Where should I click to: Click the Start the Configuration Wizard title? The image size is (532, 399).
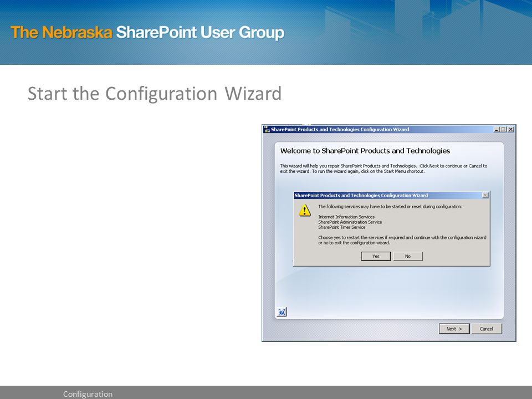tap(155, 94)
